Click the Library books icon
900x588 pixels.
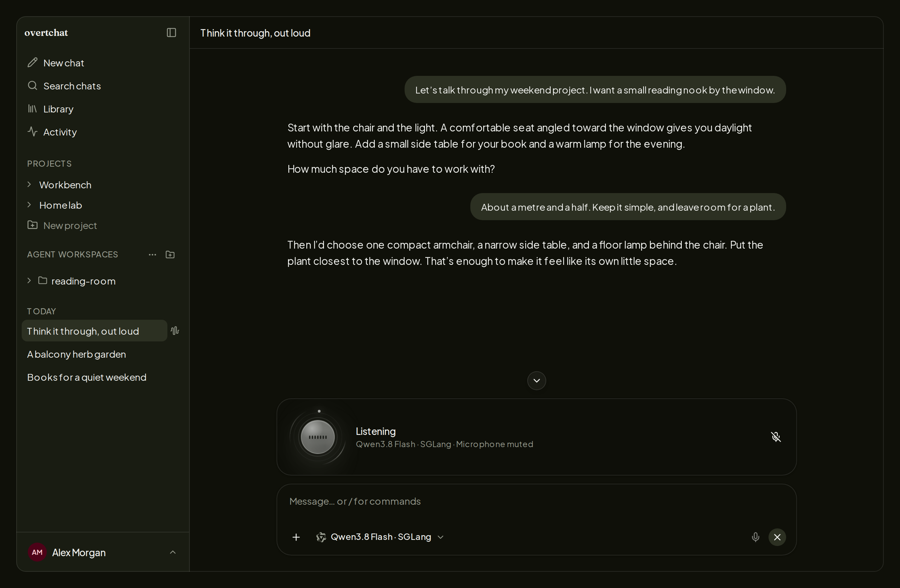click(33, 109)
